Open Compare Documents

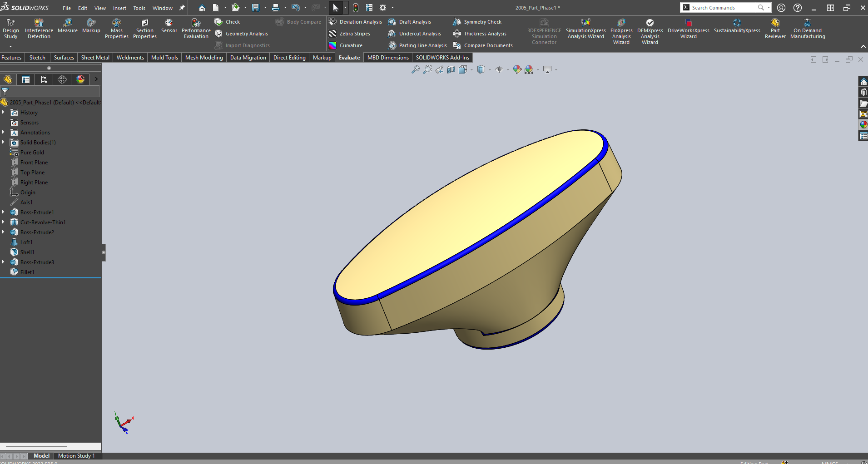[x=483, y=45]
